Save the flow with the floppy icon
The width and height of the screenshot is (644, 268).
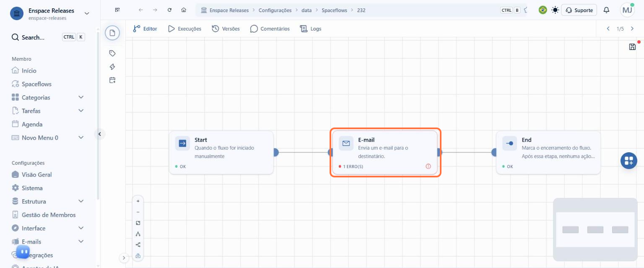(x=632, y=47)
